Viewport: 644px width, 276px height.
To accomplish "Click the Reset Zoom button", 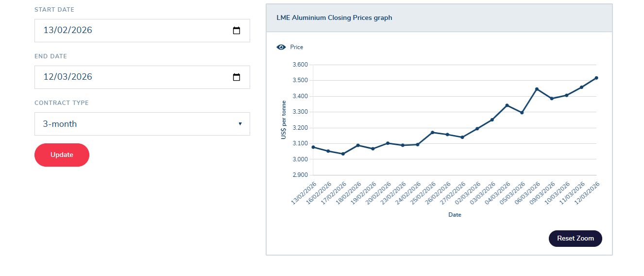I will click(575, 239).
